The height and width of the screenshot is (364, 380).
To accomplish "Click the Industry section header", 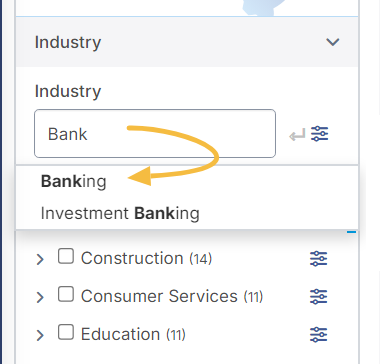I will (x=187, y=42).
